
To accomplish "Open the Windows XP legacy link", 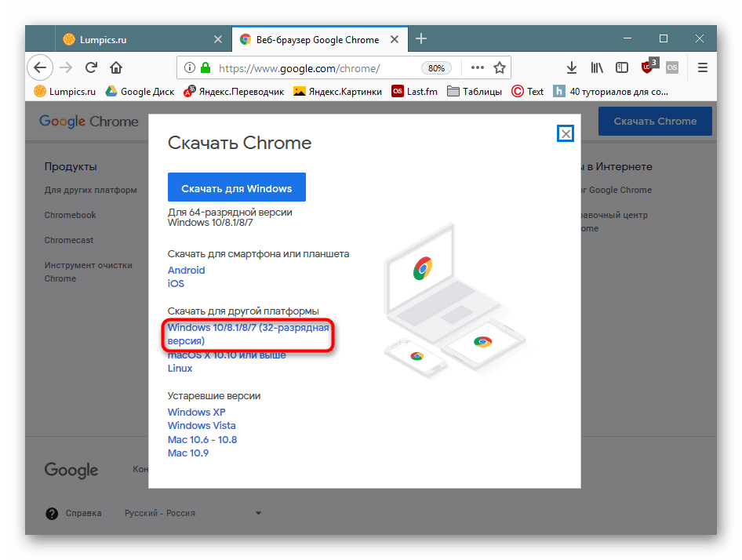I will click(196, 412).
